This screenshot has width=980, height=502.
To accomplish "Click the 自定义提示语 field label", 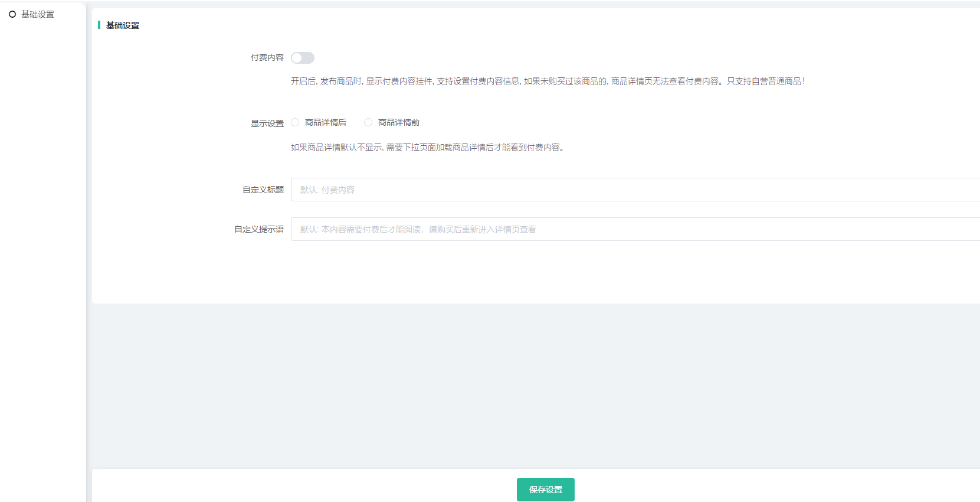I will [258, 229].
